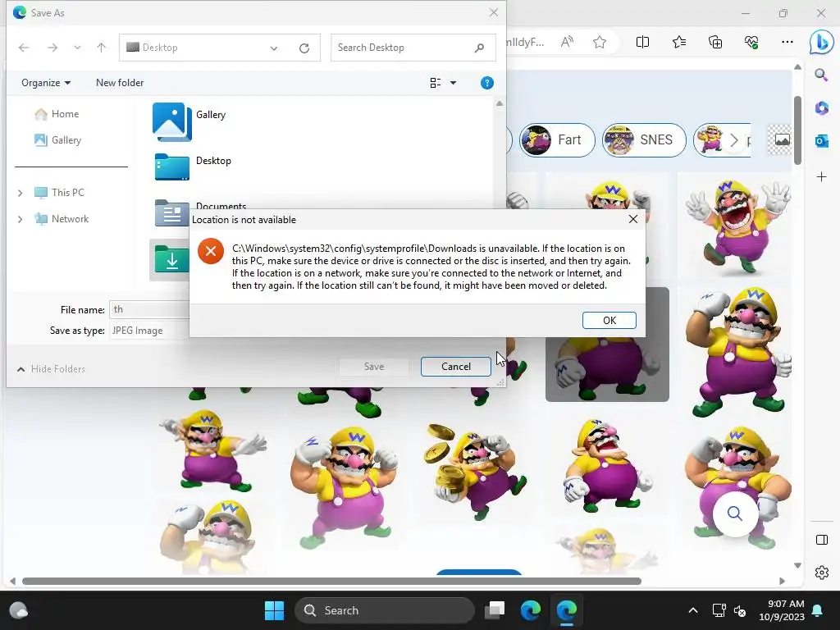
Task: Open the taskbar clock and date
Action: pos(782,610)
